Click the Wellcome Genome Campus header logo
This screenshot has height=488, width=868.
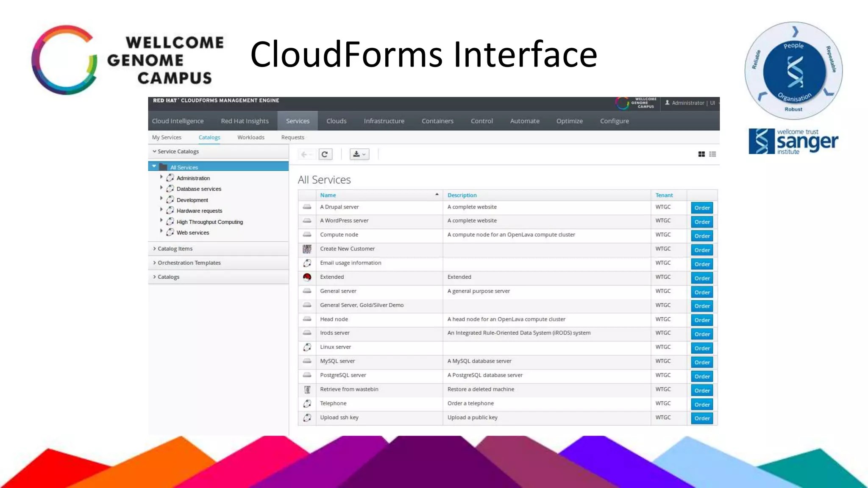point(636,103)
